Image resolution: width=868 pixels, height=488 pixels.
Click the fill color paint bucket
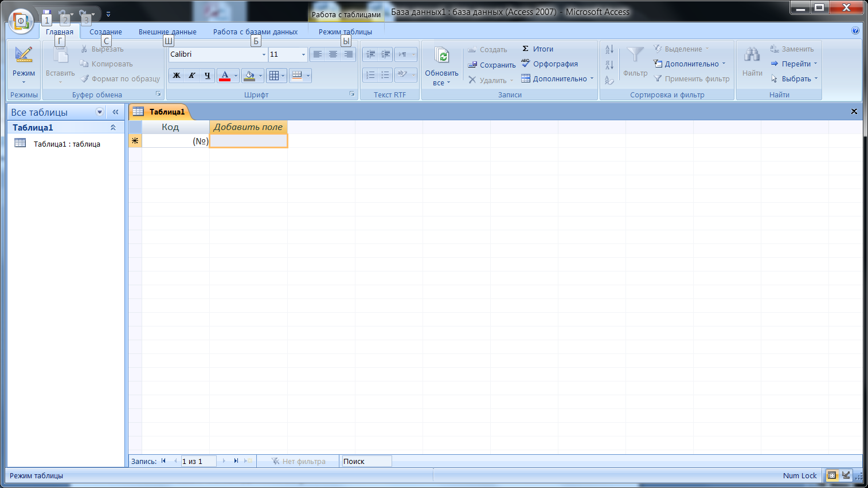(249, 76)
